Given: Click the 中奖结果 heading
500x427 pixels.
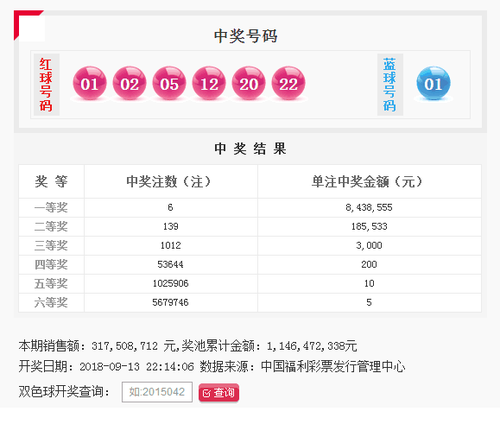Looking at the screenshot, I should (250, 149).
